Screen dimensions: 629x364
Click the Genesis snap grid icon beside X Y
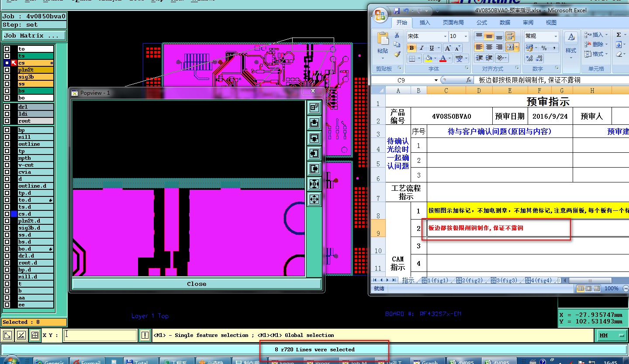tap(35, 335)
